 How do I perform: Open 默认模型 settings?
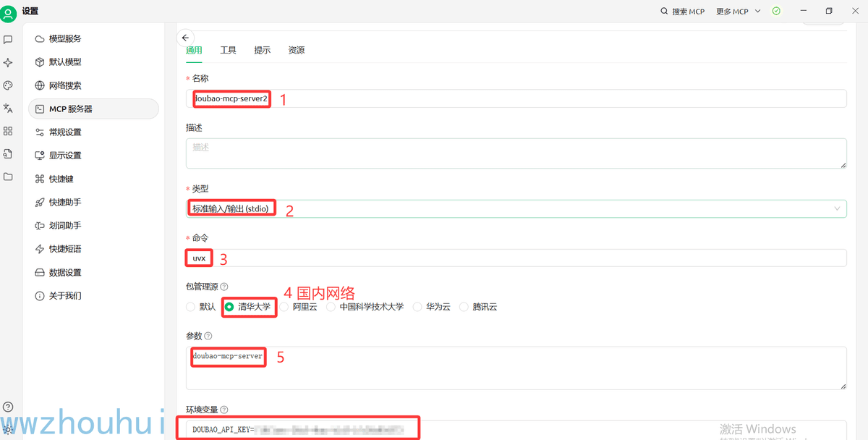point(93,62)
